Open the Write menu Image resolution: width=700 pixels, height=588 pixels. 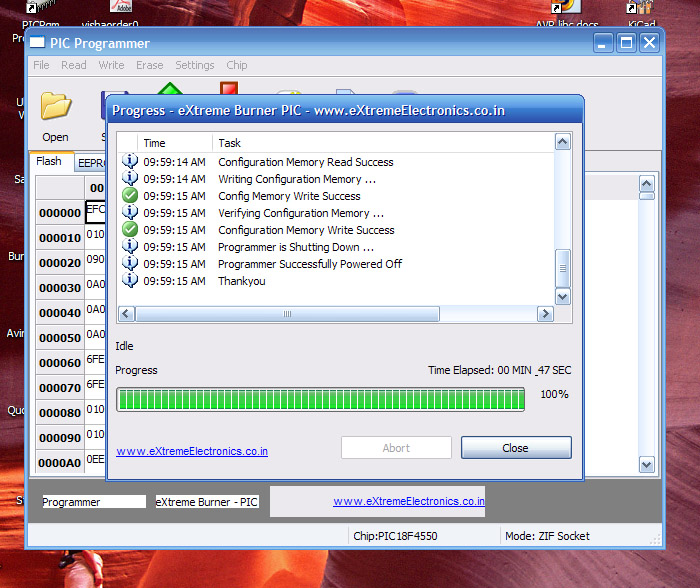tap(111, 65)
